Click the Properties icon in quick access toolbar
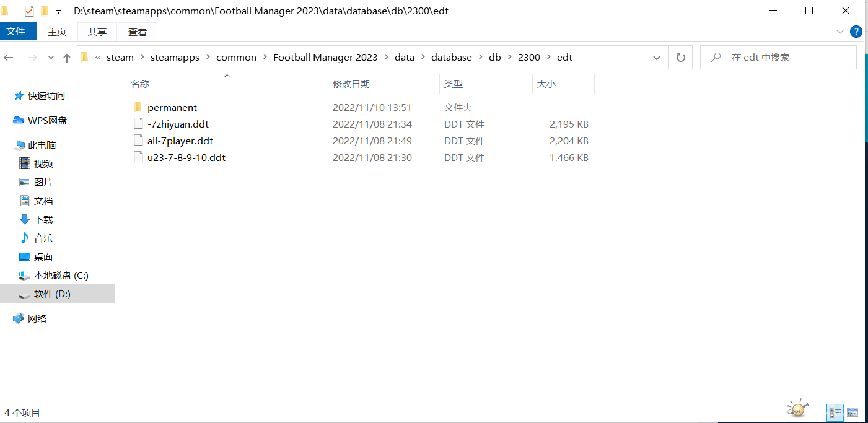 (x=28, y=11)
